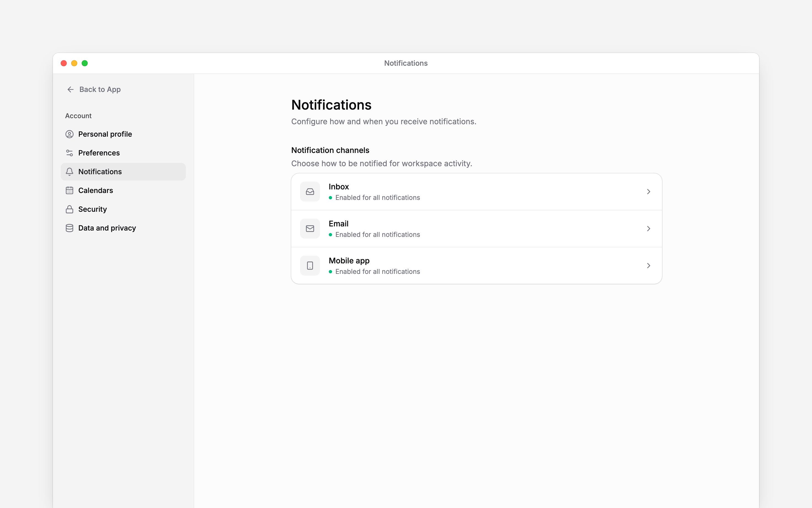This screenshot has height=508, width=812.
Task: Select Notifications in the sidebar
Action: coord(123,172)
